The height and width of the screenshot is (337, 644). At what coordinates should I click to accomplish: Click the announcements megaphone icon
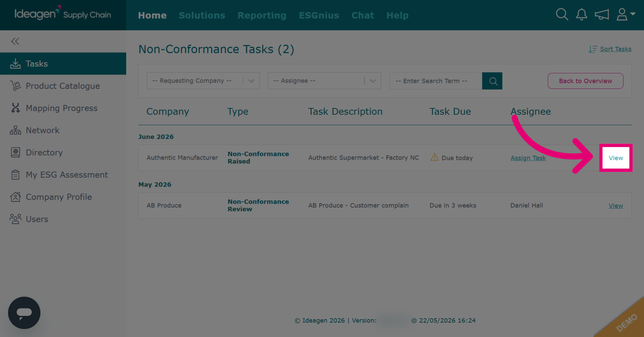(602, 14)
